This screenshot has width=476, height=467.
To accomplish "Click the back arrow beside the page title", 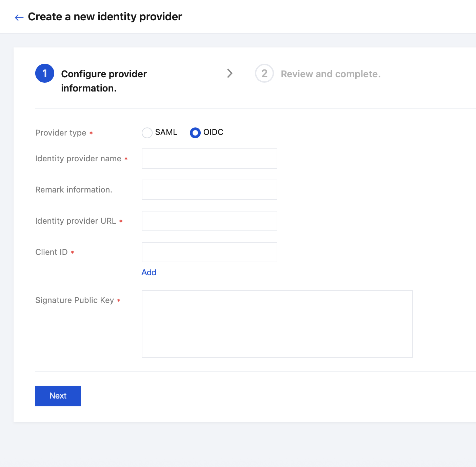I will point(19,17).
